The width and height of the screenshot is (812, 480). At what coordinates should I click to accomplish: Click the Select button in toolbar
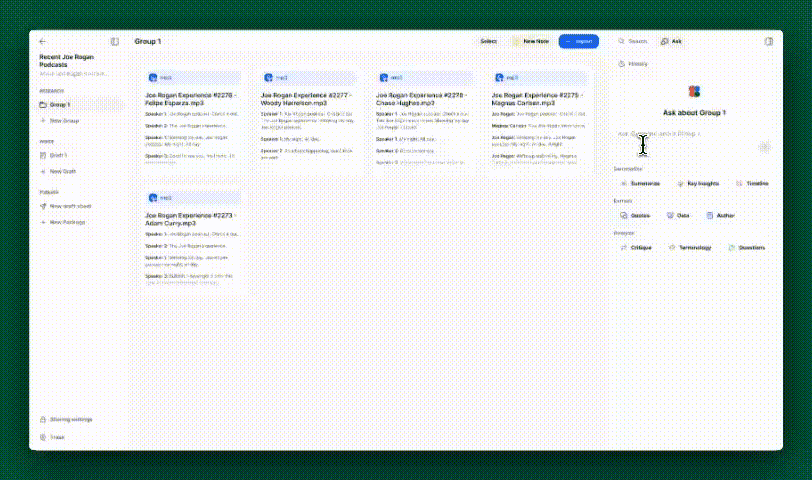point(488,41)
